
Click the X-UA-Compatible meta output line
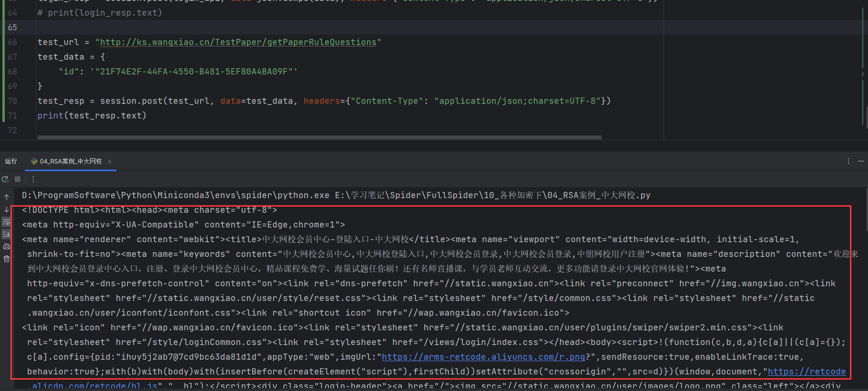click(183, 225)
